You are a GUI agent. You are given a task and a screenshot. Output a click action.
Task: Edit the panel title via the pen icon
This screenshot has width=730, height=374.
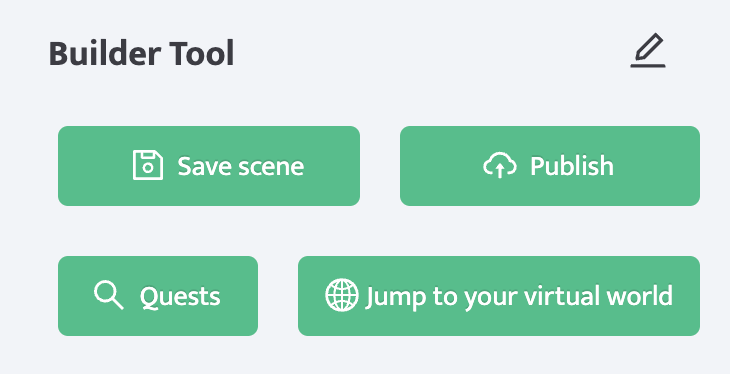(648, 50)
